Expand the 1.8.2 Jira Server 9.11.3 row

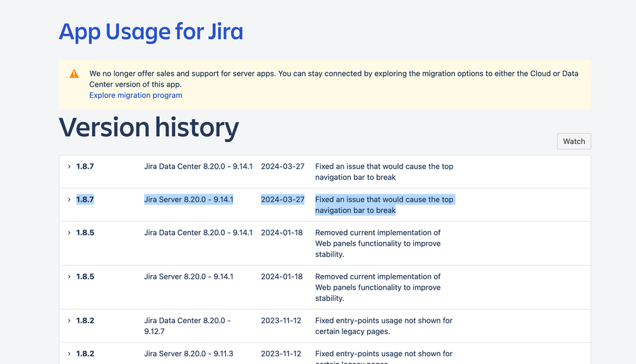[69, 353]
